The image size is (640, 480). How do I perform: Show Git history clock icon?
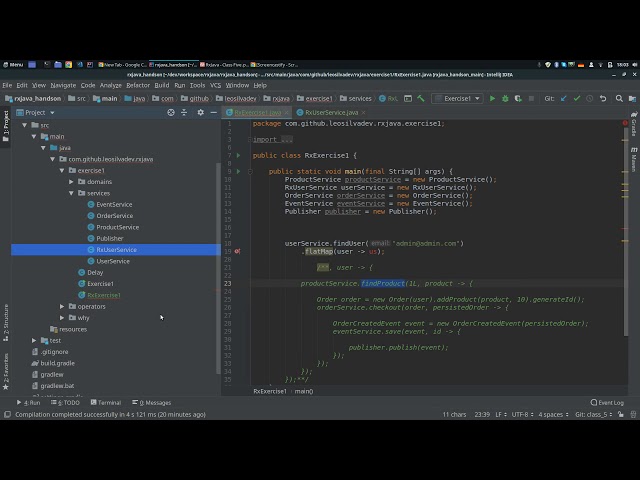click(590, 98)
